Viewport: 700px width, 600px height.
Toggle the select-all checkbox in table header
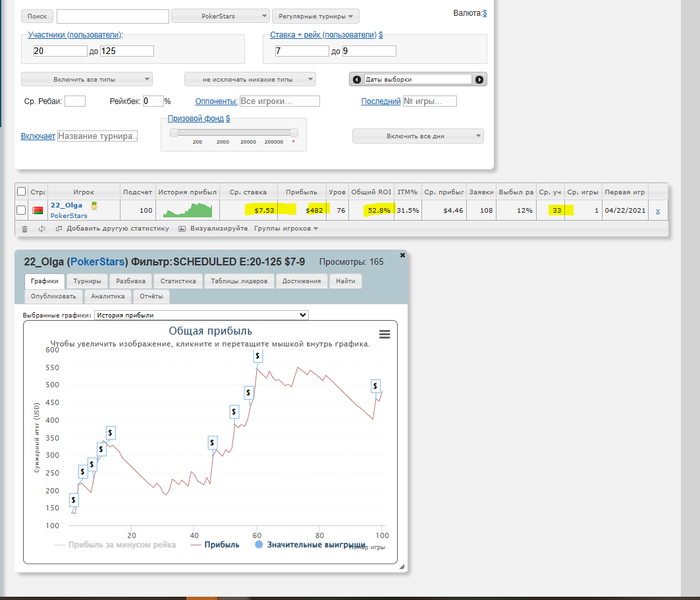(22, 191)
